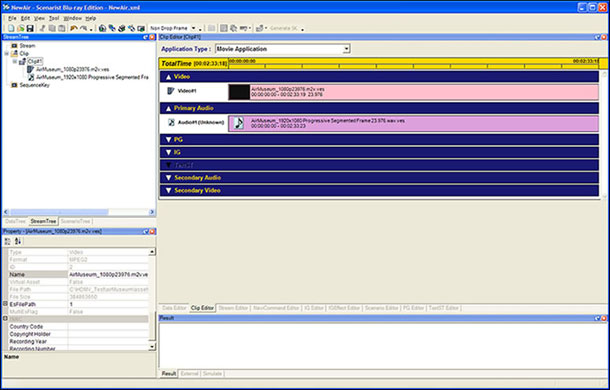610x390 pixels.
Task: Close the Result panel
Action: [604, 318]
